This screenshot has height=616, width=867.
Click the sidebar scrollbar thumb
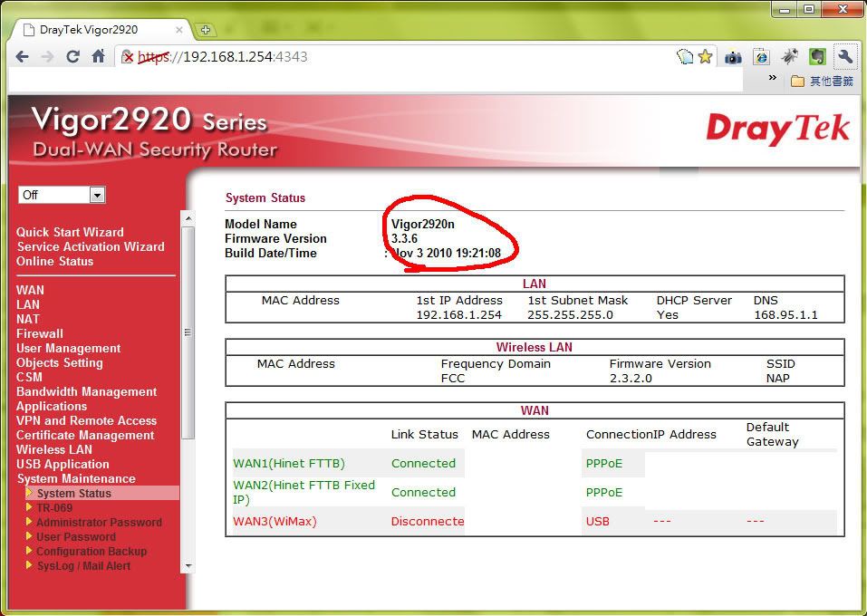coord(188,332)
